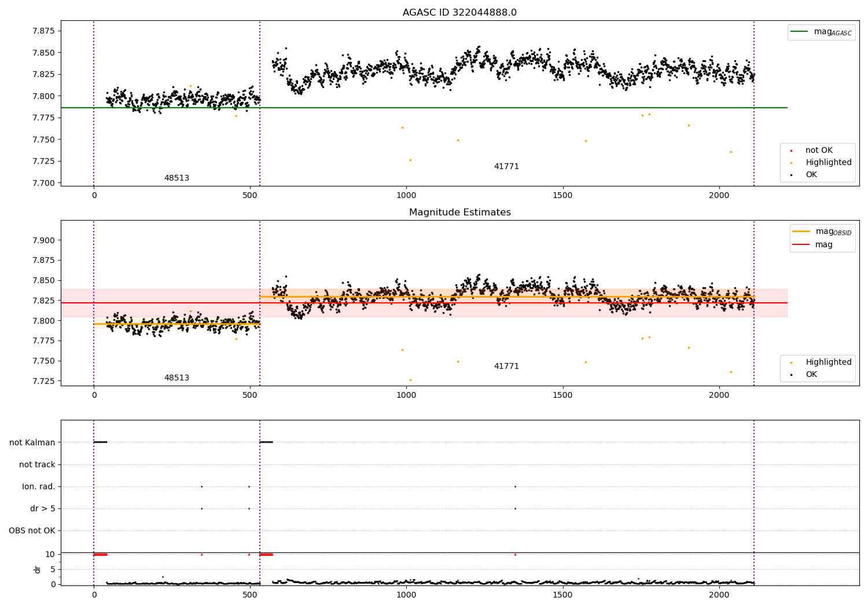Click the 'dr > 5' axis label

click(x=43, y=509)
